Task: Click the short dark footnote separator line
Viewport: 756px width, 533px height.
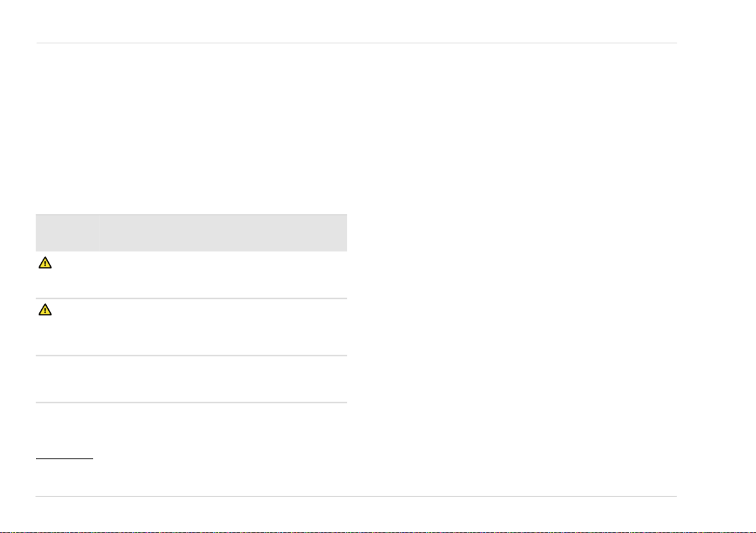Action: click(65, 458)
